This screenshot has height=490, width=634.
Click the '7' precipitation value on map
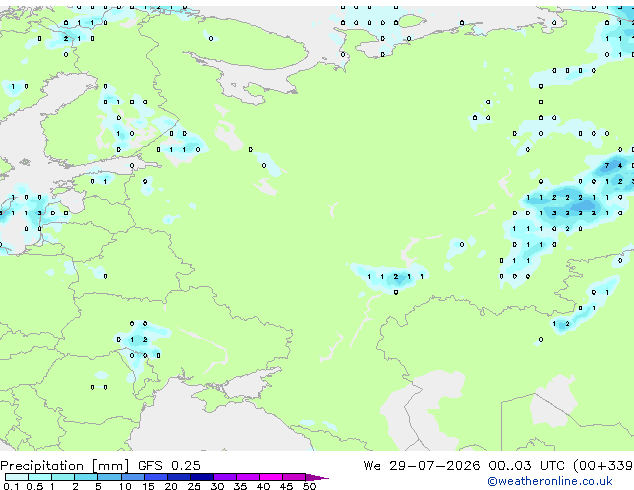click(607, 165)
